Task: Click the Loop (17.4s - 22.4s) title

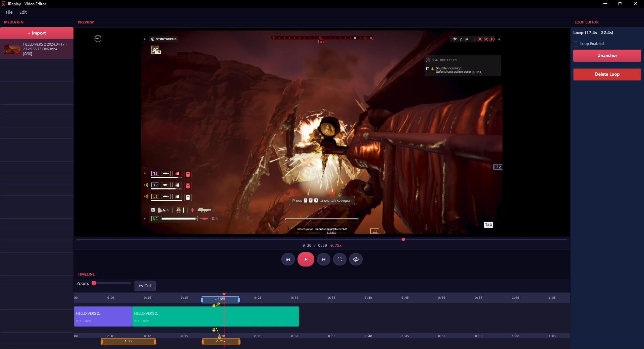Action: 593,33
